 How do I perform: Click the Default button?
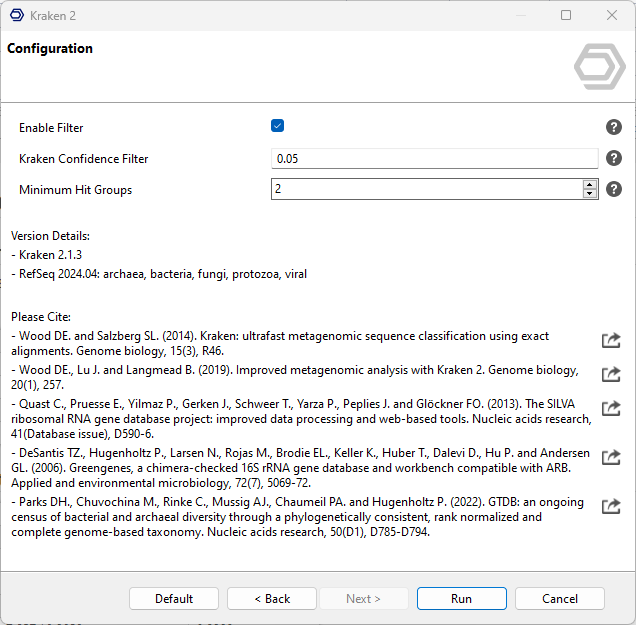[x=174, y=598]
